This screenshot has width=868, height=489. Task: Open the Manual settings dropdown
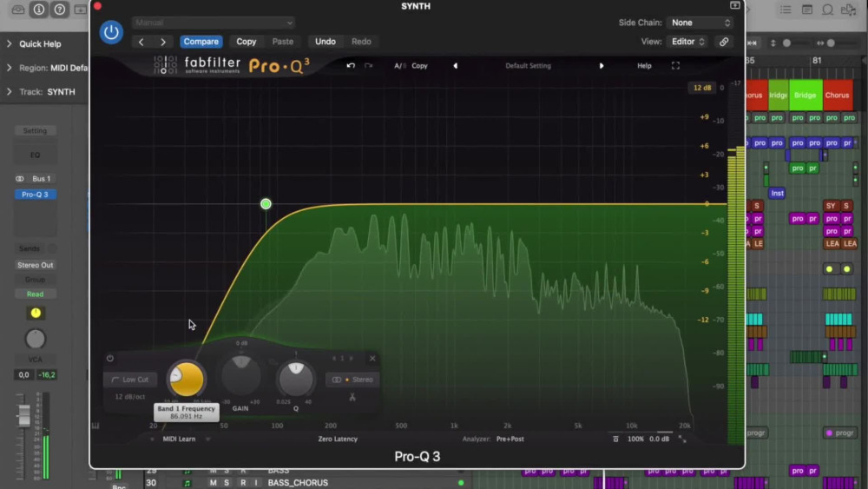coord(214,23)
